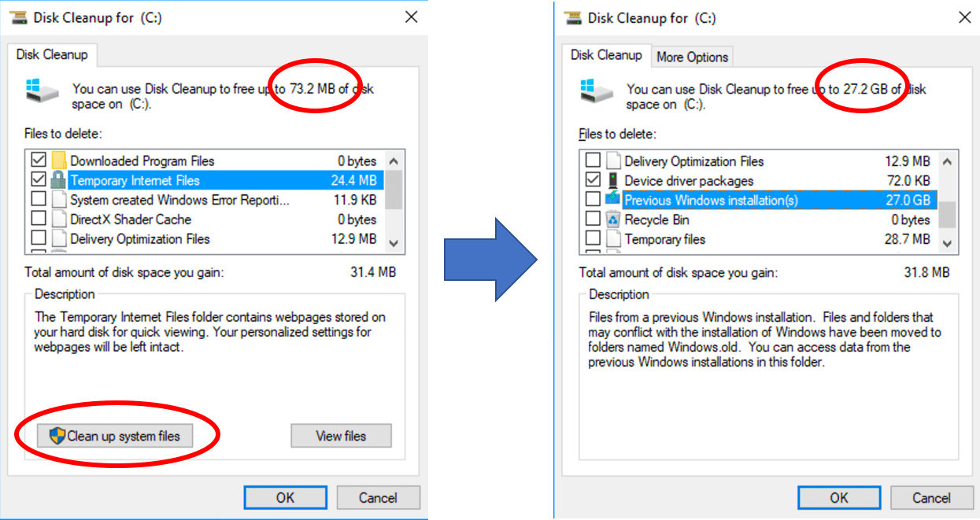Click the drive icon in right window
The width and height of the screenshot is (980, 520).
596,90
